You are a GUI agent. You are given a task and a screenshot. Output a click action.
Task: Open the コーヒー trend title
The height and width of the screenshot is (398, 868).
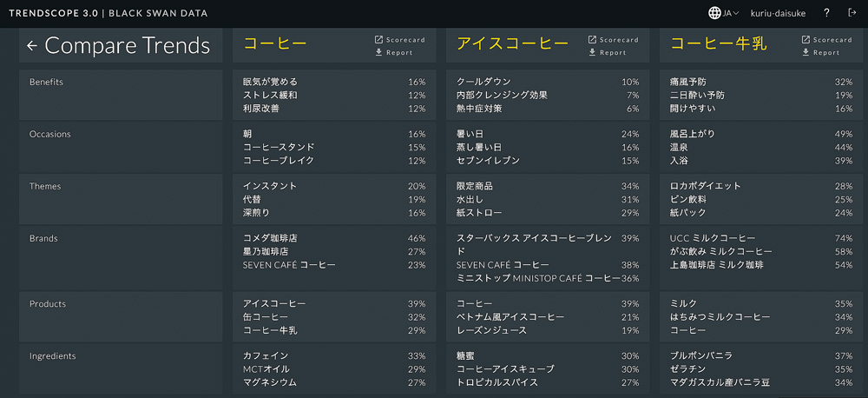click(x=275, y=44)
